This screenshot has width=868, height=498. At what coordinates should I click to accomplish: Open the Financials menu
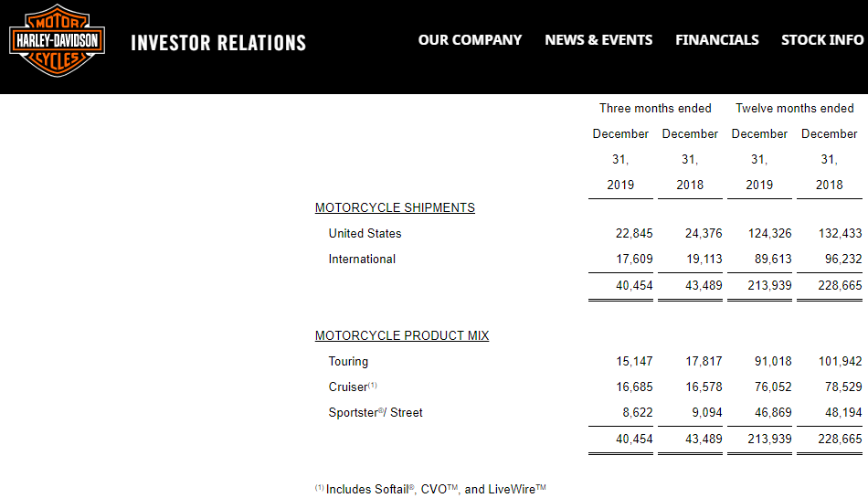717,40
